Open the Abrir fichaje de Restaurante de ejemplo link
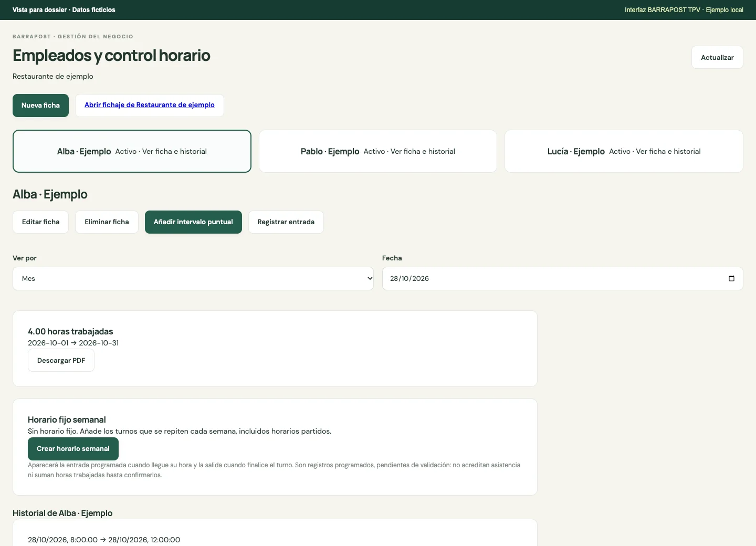 [x=150, y=105]
